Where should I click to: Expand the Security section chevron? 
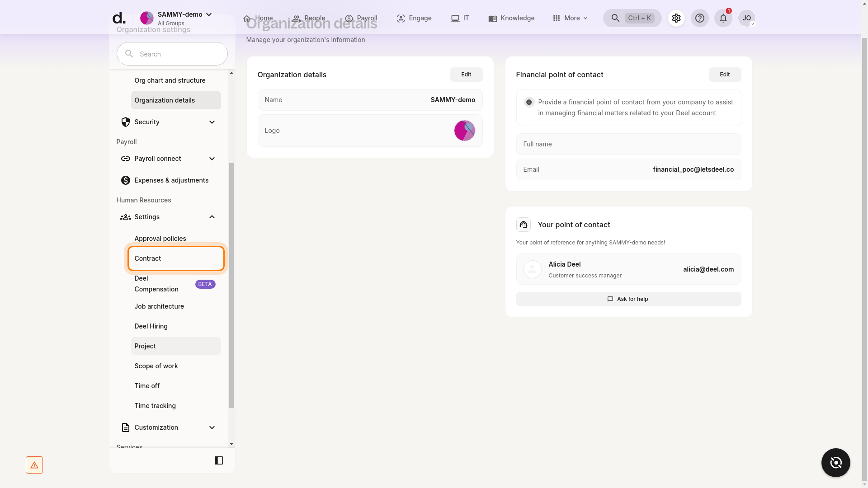click(212, 122)
